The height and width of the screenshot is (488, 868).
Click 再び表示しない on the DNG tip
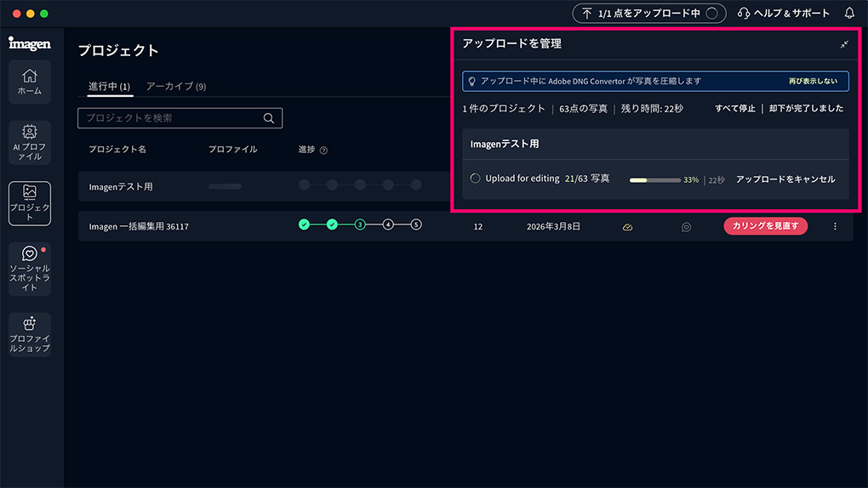tap(813, 81)
